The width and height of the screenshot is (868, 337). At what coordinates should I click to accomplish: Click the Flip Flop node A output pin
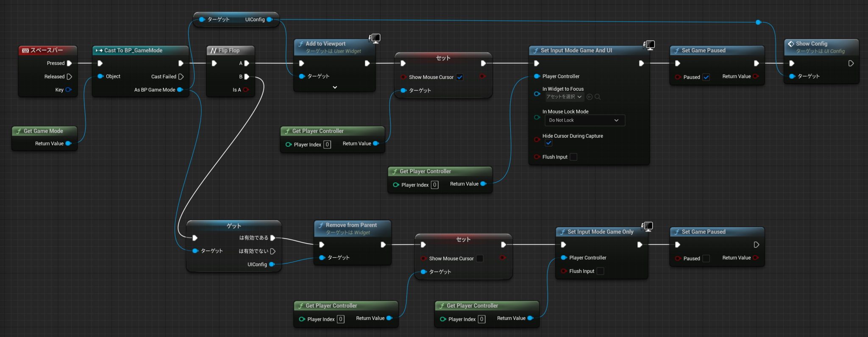247,64
